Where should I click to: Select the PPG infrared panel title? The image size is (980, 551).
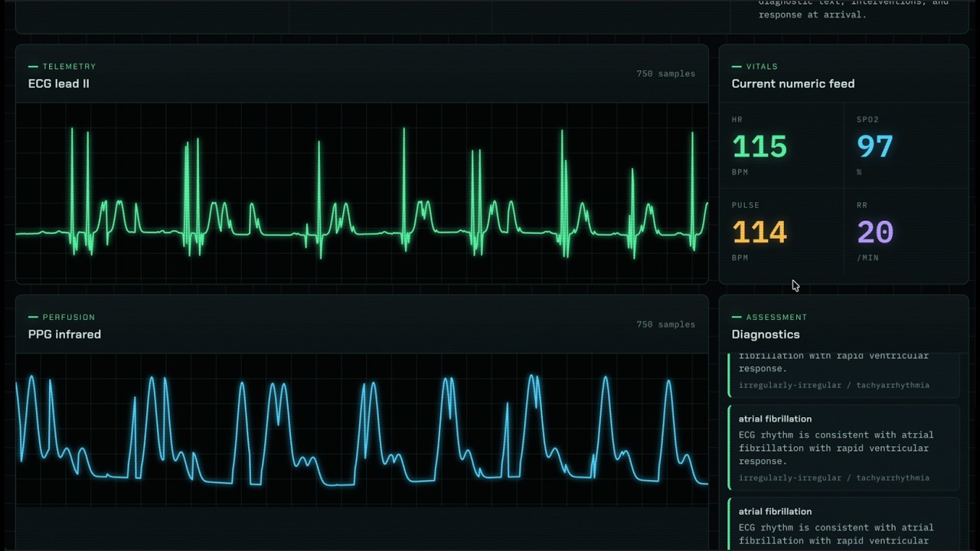pyautogui.click(x=64, y=334)
